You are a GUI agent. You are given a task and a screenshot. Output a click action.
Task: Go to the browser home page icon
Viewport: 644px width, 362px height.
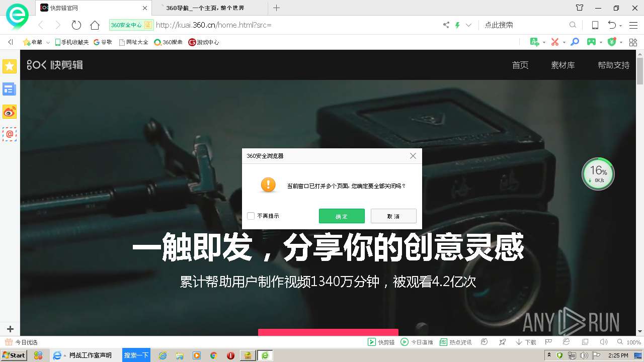click(x=95, y=25)
